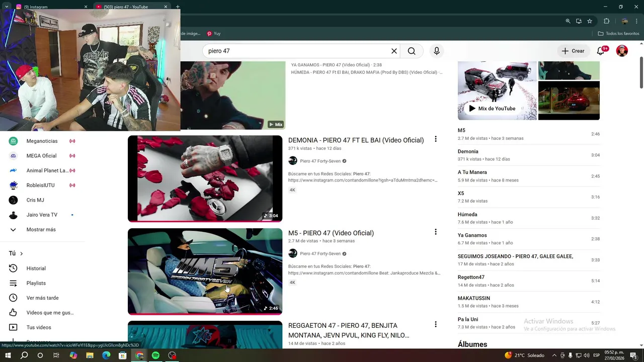
Task: Open Meganoticias subscription channel
Action: (x=42, y=141)
